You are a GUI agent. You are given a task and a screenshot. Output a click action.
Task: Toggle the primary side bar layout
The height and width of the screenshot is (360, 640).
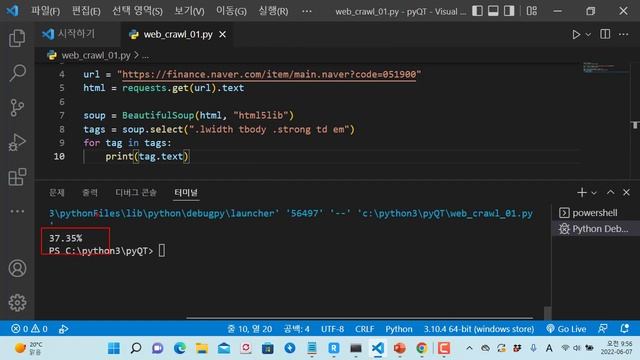(477, 11)
